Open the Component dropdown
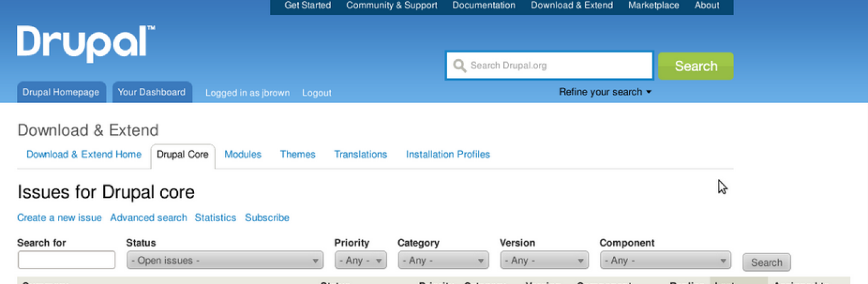The width and height of the screenshot is (868, 284). point(665,260)
